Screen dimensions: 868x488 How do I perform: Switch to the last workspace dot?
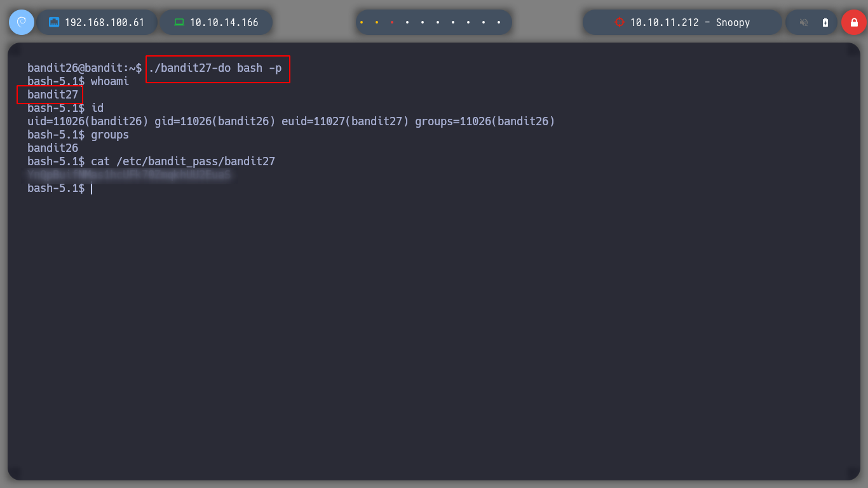[499, 22]
